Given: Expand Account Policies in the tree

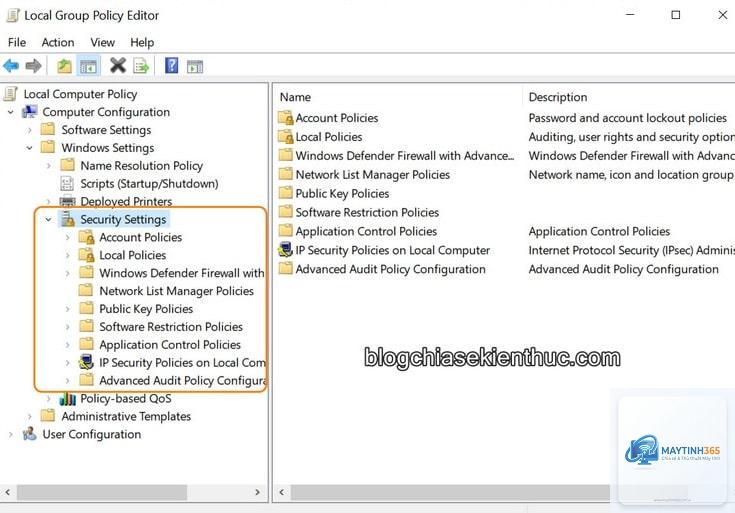Looking at the screenshot, I should coord(68,238).
